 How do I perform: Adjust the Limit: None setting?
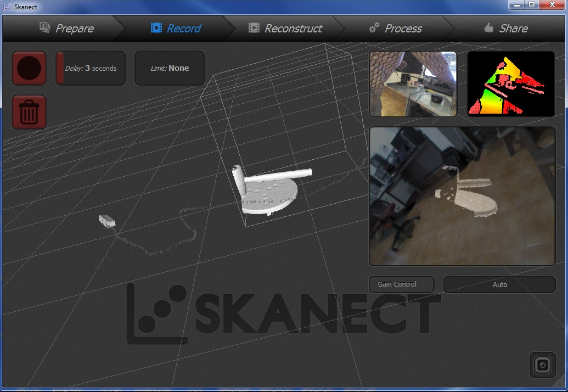point(170,68)
